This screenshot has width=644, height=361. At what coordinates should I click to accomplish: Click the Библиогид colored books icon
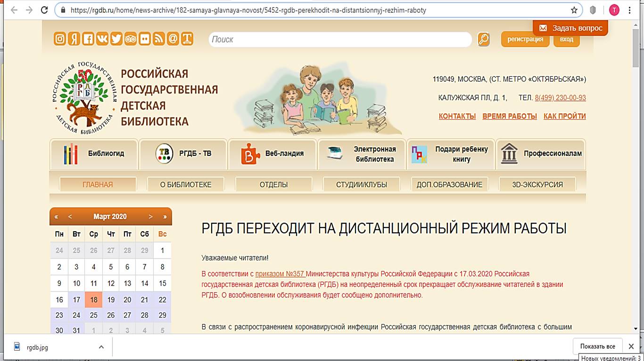(x=70, y=154)
